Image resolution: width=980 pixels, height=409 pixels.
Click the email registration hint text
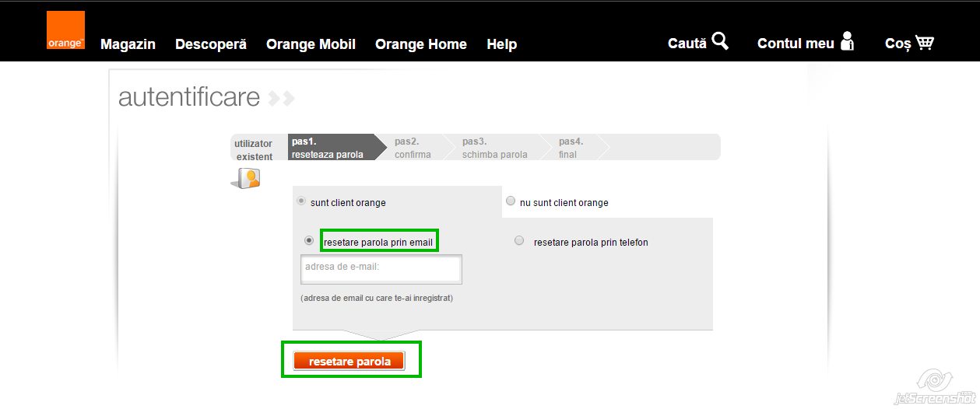click(x=377, y=298)
